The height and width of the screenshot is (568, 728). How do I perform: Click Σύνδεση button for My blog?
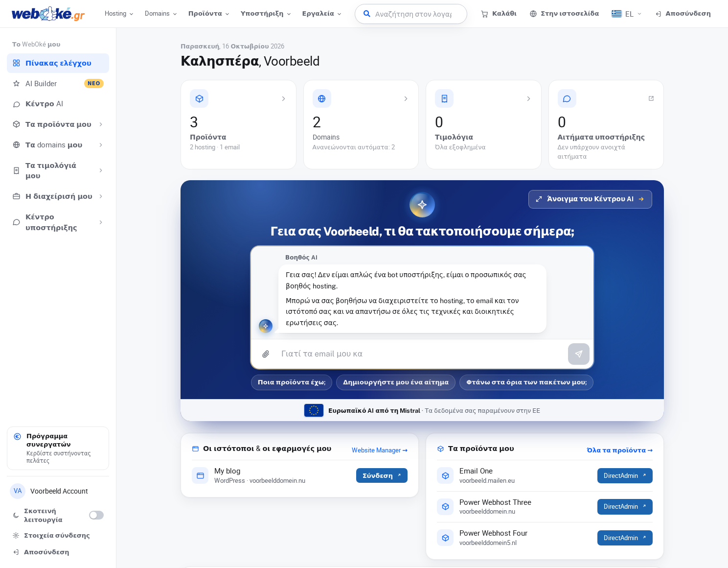(x=382, y=475)
